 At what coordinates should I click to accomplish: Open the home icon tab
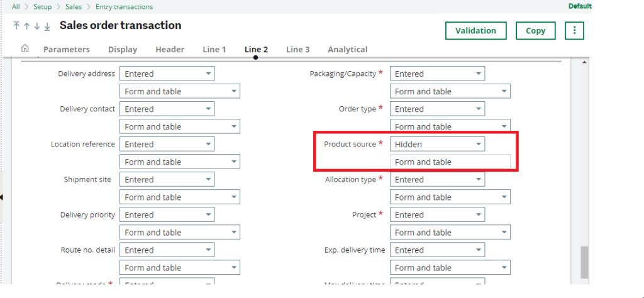25,48
